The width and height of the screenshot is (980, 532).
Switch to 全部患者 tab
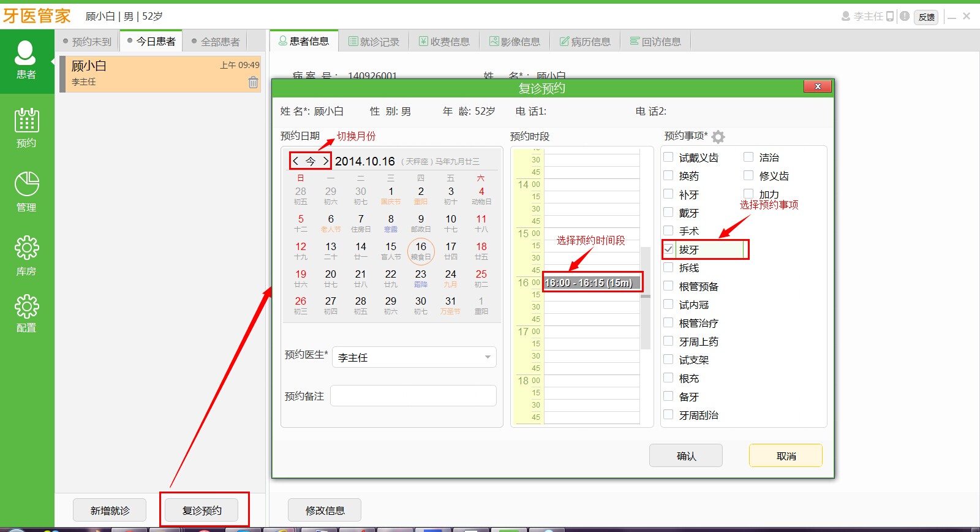click(216, 42)
